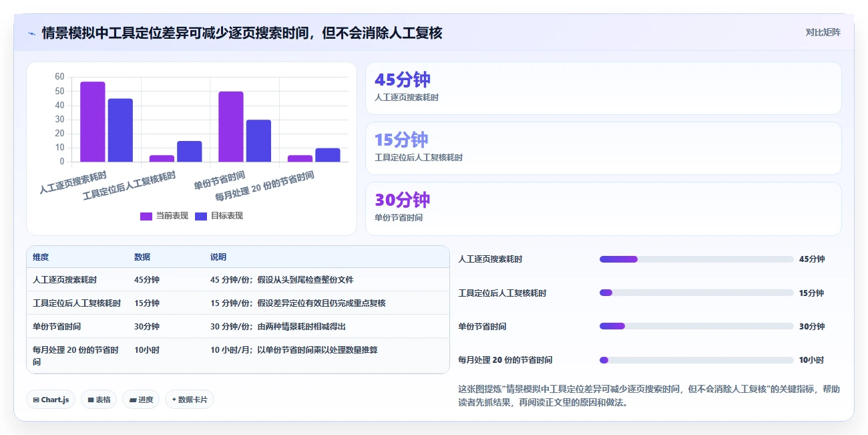The width and height of the screenshot is (868, 435).
Task: Click the 15分钟 value beside the progress bar
Action: 811,293
